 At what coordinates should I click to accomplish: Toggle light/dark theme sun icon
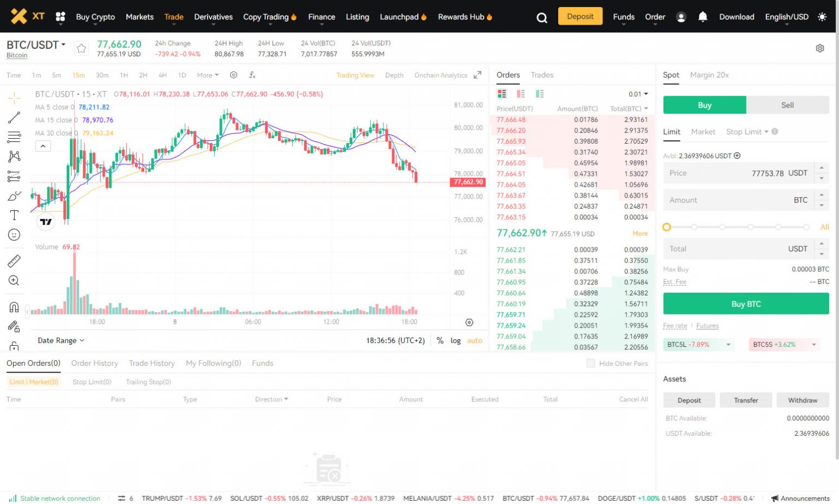822,17
